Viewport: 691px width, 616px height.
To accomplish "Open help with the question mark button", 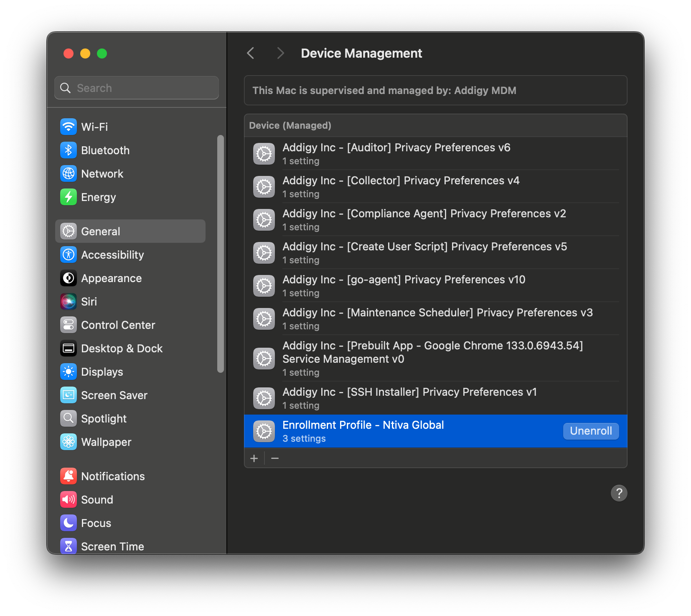I will (x=619, y=493).
